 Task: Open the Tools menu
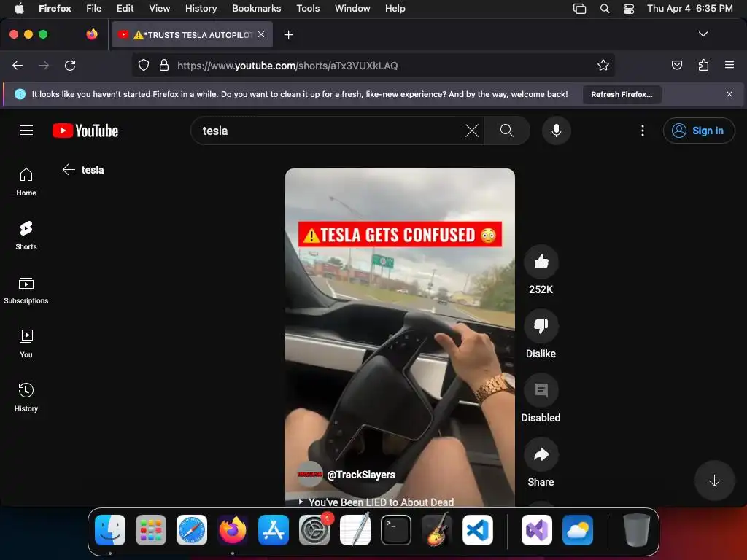click(x=308, y=8)
